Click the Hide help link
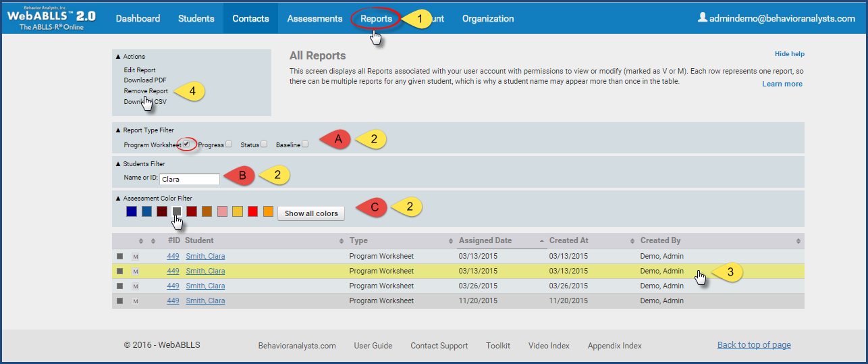This screenshot has height=364, width=868. pos(789,54)
